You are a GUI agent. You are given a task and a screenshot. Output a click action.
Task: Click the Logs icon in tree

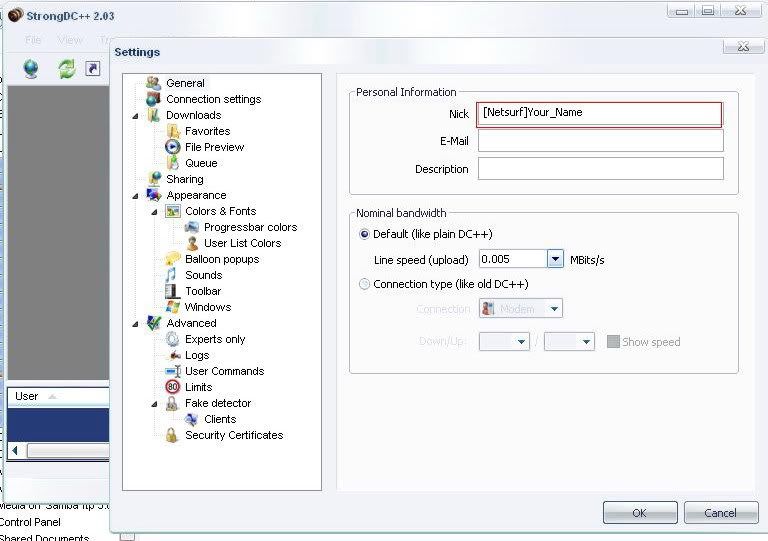pos(175,355)
